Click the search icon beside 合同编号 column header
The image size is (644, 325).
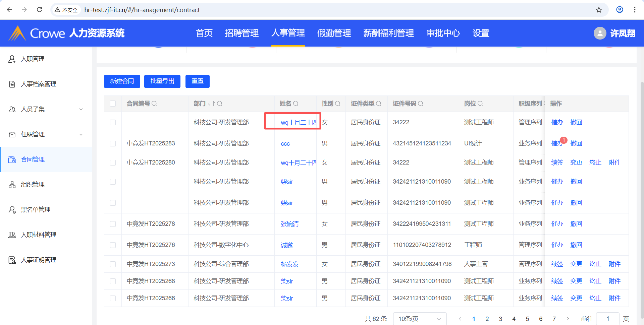[154, 104]
